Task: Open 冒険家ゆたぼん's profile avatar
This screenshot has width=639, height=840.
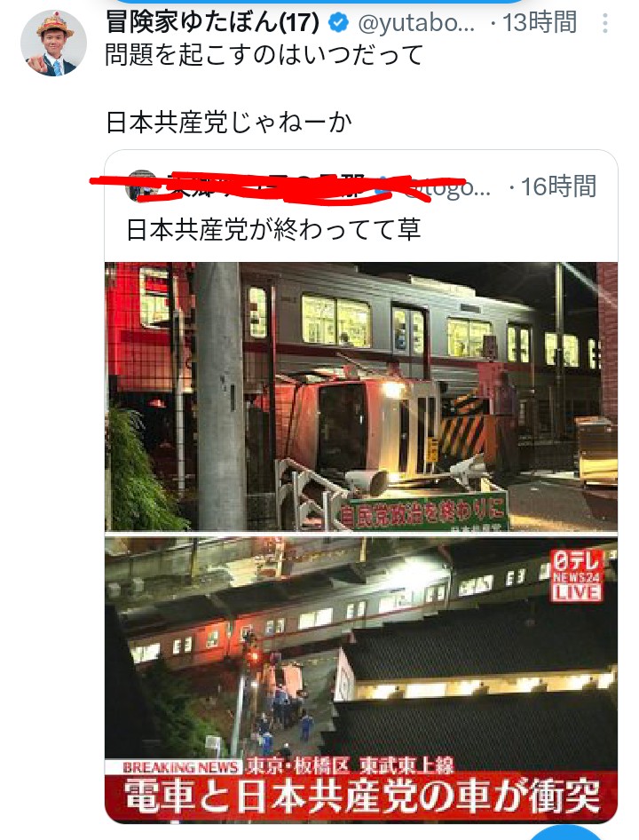Action: pyautogui.click(x=53, y=43)
